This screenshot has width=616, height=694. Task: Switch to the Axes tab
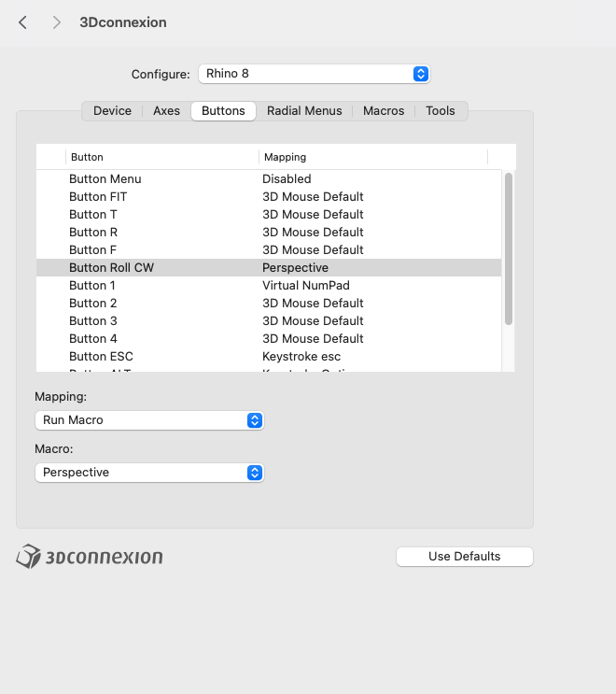point(166,110)
